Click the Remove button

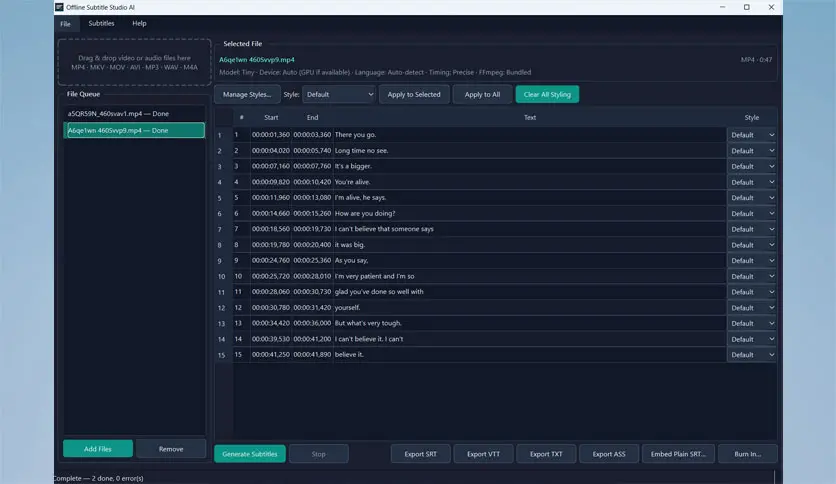(171, 449)
